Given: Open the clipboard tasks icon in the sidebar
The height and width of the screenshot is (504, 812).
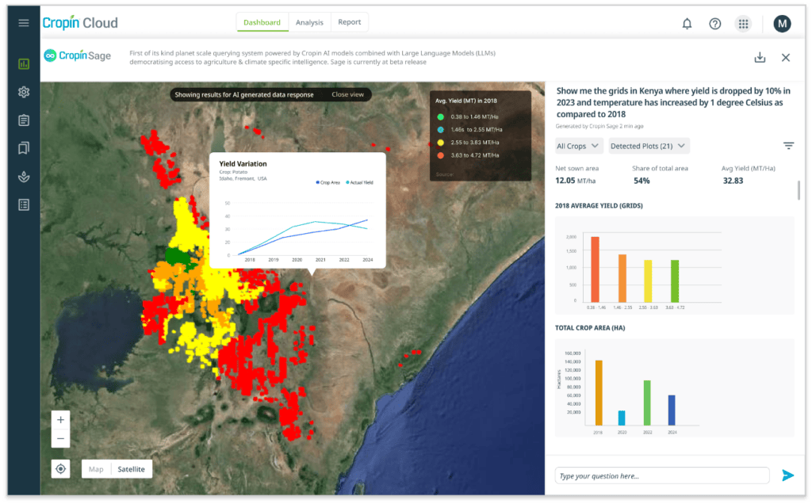Looking at the screenshot, I should pos(23,120).
